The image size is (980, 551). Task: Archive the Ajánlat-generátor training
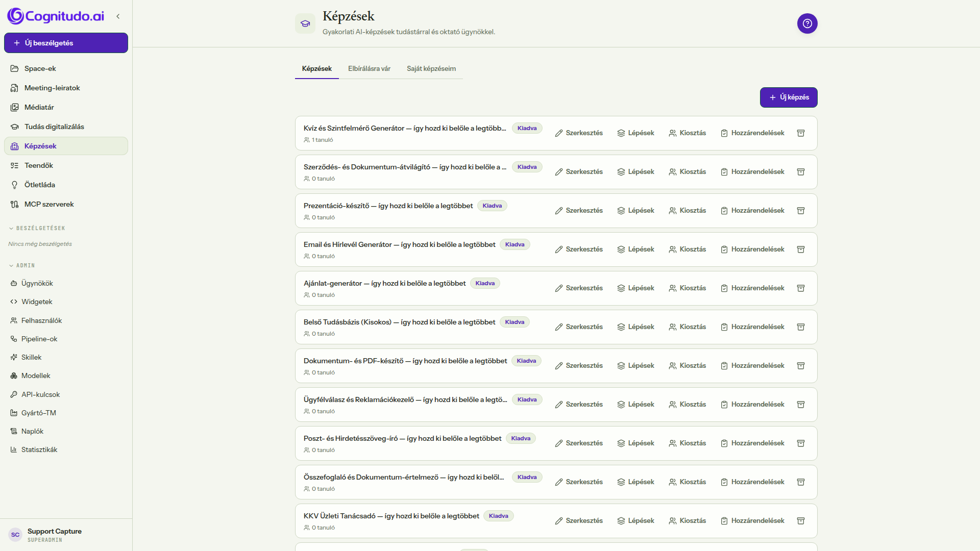click(x=801, y=288)
